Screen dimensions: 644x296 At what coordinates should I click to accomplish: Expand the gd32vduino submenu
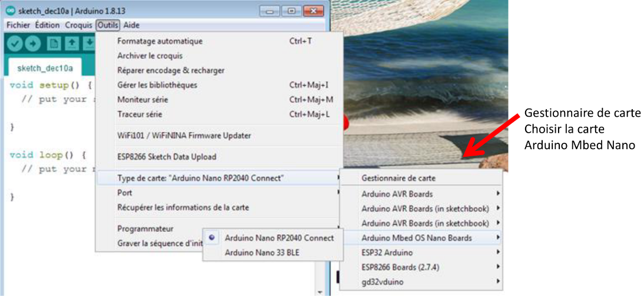[x=421, y=282]
